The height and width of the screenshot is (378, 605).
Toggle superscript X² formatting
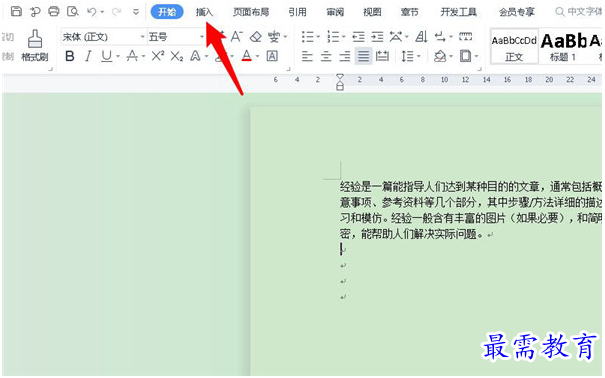[157, 57]
